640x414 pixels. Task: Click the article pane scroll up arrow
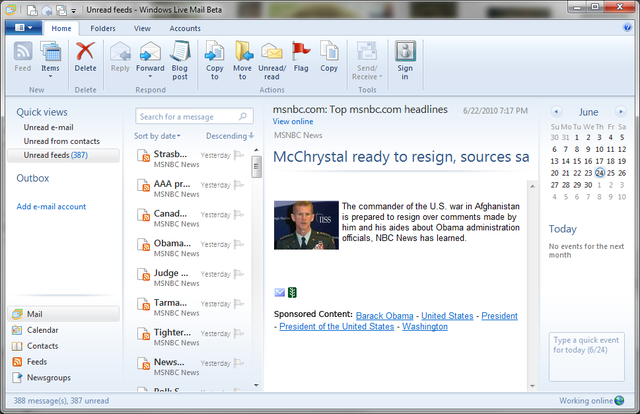(x=532, y=186)
